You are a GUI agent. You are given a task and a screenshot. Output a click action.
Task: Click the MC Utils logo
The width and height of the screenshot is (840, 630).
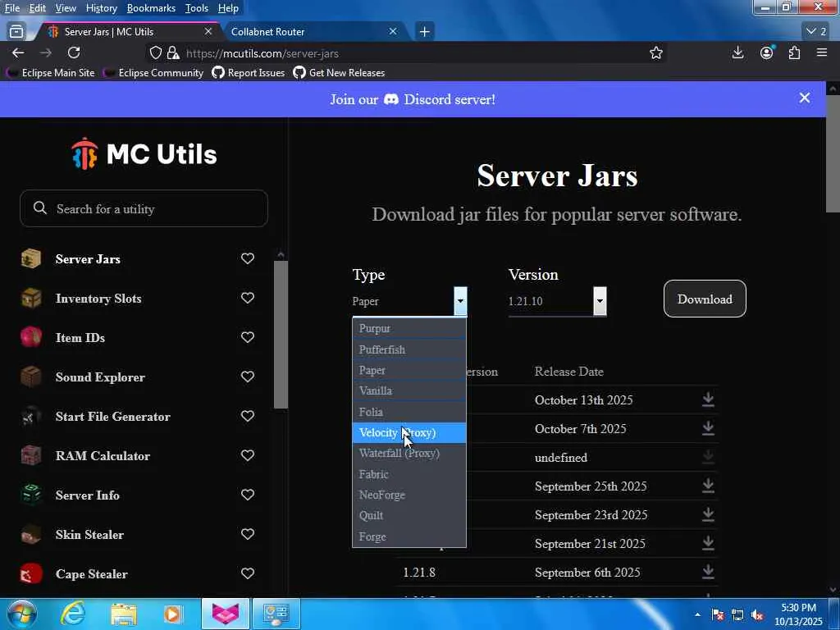[144, 154]
